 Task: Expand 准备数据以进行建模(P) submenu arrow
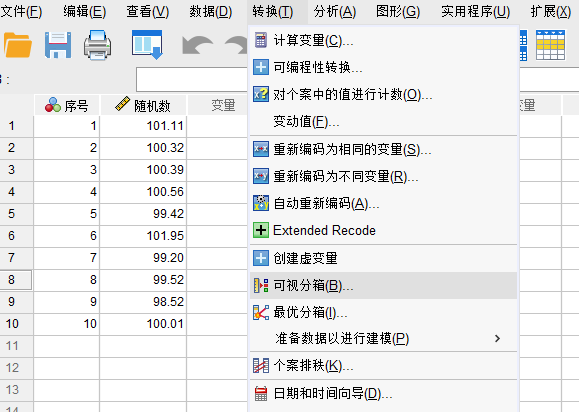[x=497, y=338]
